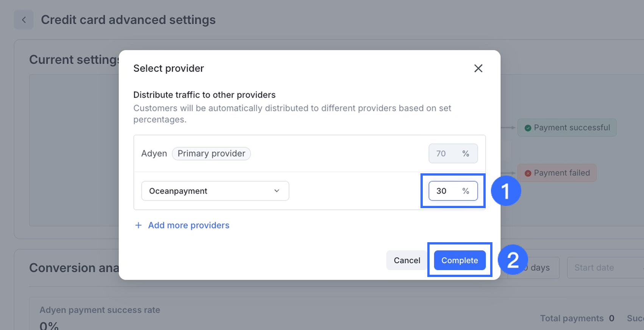644x330 pixels.
Task: Click the Add more providers link
Action: (189, 226)
